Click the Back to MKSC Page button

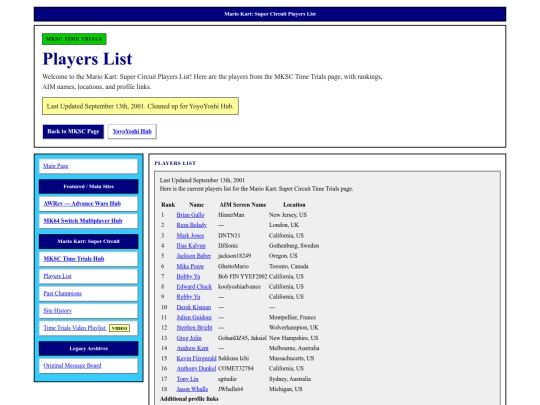[73, 132]
